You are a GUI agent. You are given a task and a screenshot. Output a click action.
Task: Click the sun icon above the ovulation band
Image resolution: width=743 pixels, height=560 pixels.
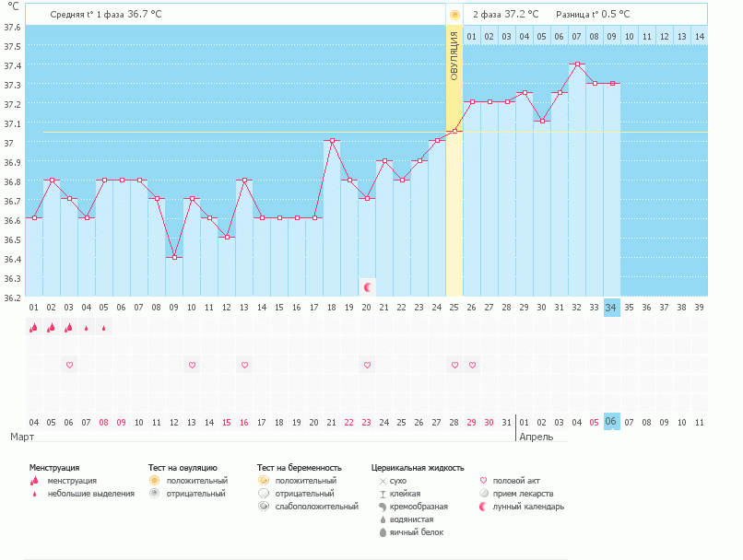click(x=454, y=15)
